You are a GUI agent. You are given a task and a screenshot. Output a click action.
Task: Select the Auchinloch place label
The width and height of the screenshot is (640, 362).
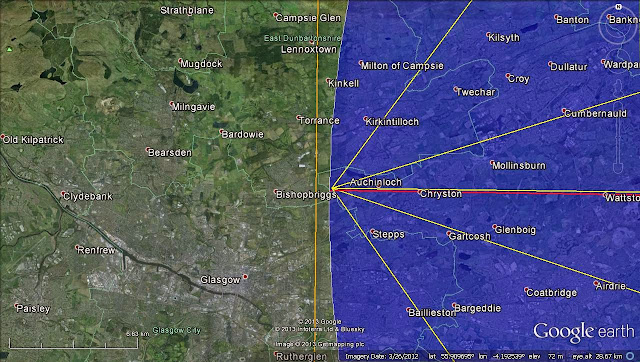click(x=376, y=182)
